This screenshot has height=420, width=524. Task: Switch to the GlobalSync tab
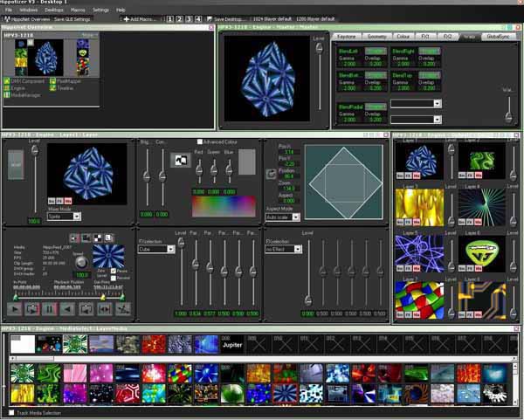[x=499, y=37]
